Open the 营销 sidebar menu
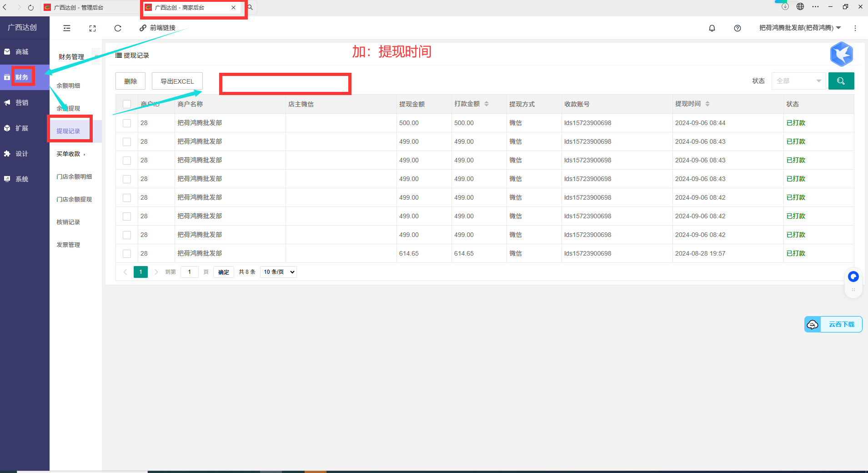This screenshot has height=473, width=868. 22,103
